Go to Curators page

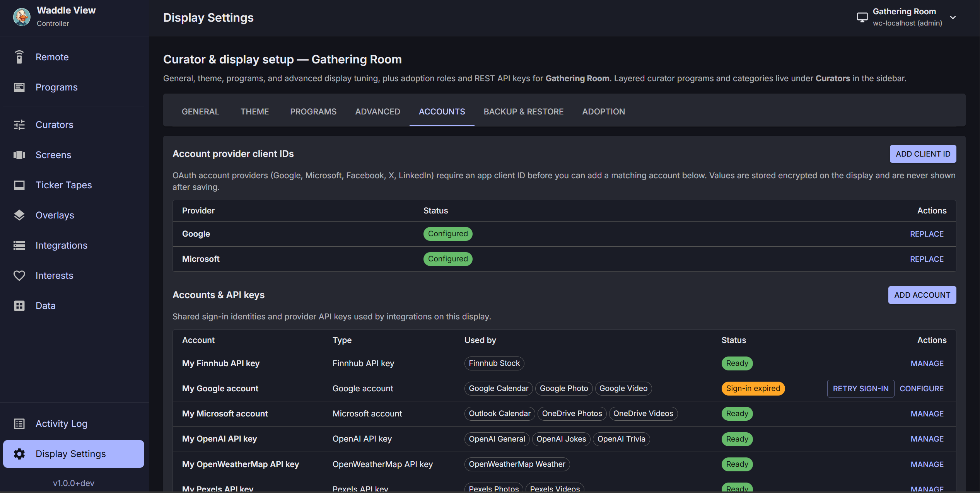click(73, 125)
